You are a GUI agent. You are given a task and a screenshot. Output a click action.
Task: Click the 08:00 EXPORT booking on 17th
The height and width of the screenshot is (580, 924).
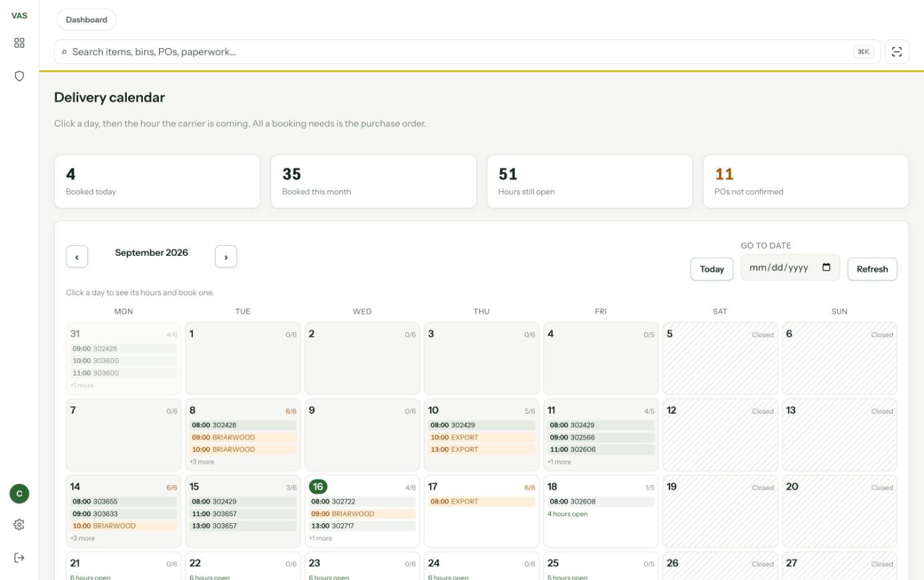click(482, 502)
